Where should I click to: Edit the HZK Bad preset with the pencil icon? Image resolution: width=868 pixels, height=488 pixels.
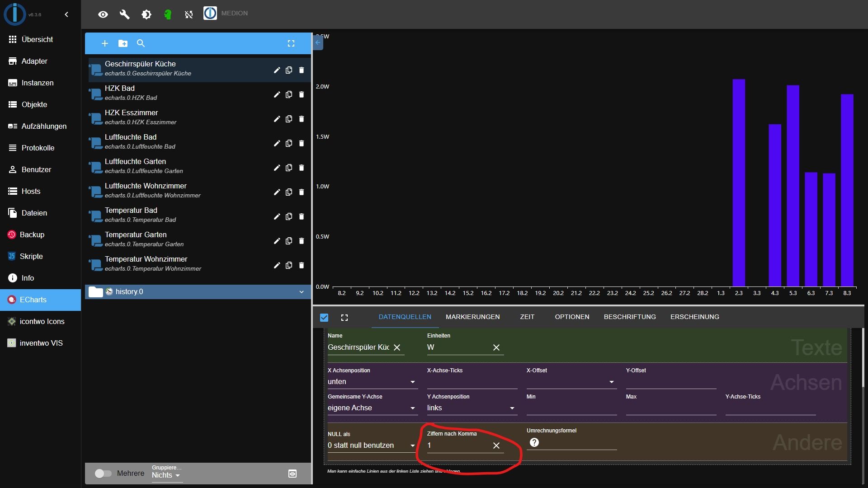coord(277,94)
